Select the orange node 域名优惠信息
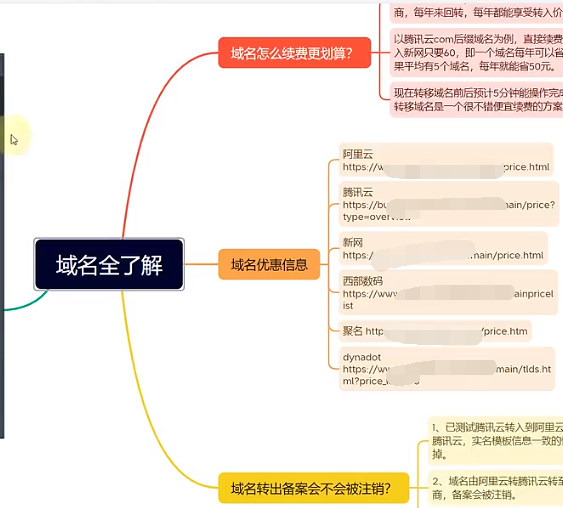Screen dimensions: 563x508 269,264
